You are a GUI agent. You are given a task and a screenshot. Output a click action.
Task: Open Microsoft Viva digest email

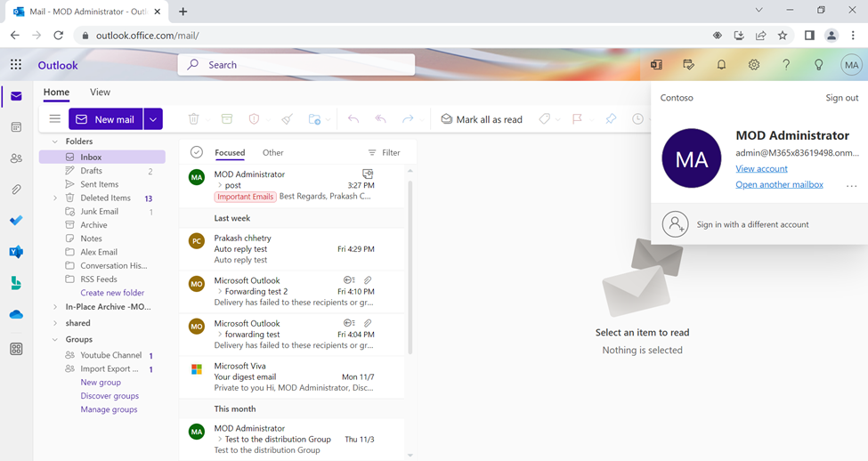(x=292, y=376)
